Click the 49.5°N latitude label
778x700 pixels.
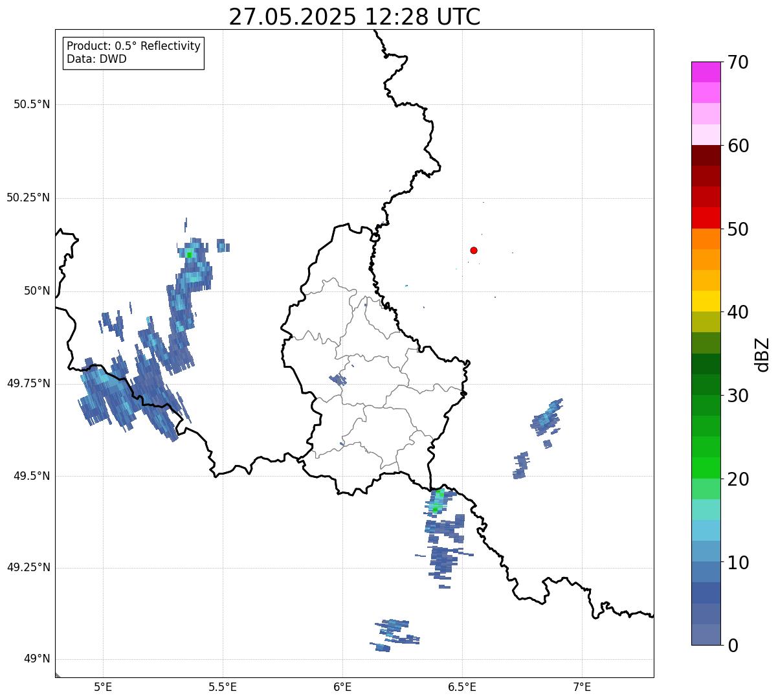pyautogui.click(x=32, y=476)
